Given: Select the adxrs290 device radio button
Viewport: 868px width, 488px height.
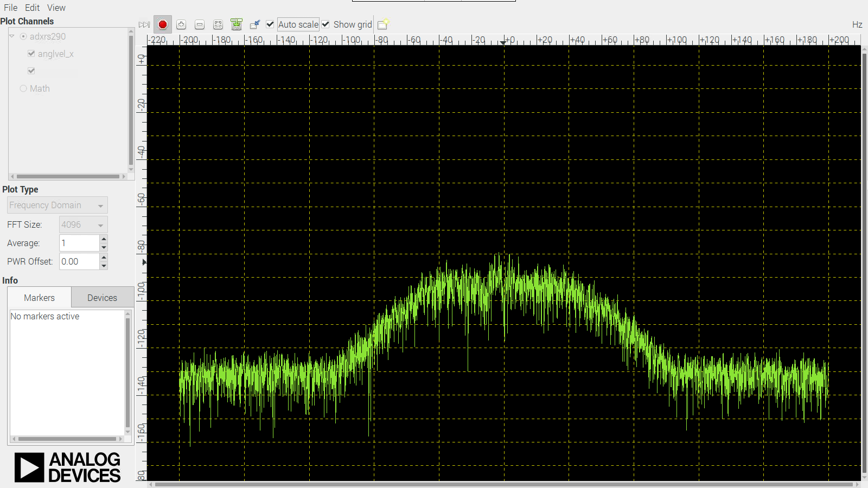Looking at the screenshot, I should [x=23, y=36].
